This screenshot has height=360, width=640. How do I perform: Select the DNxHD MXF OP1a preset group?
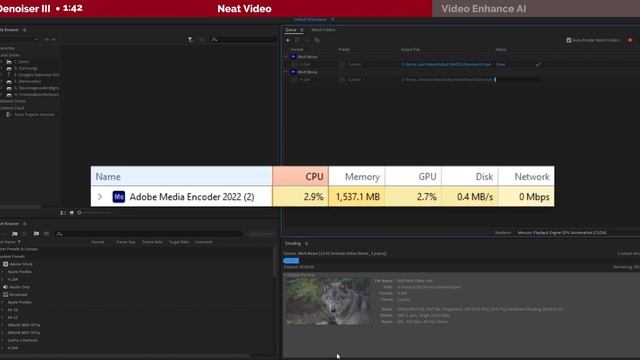click(x=24, y=325)
